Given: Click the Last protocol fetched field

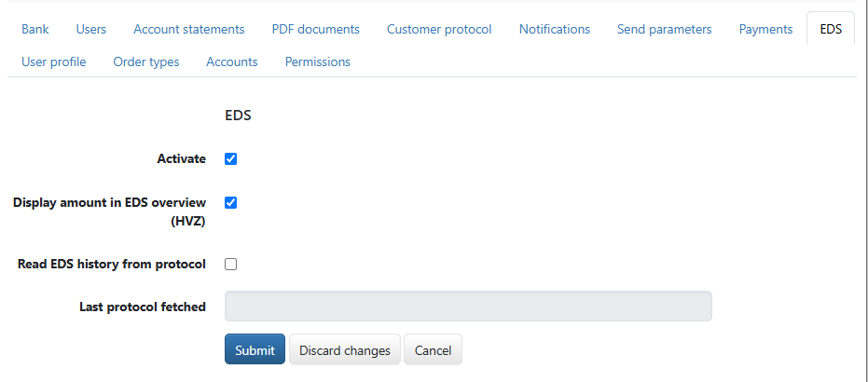Looking at the screenshot, I should 468,307.
